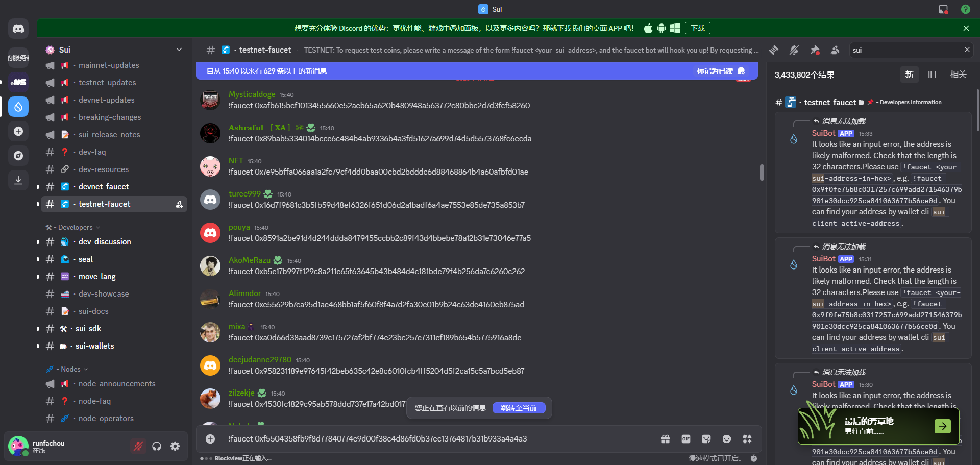Open the gift Nitro icon
Screen dimensions: 980x465
click(x=666, y=439)
